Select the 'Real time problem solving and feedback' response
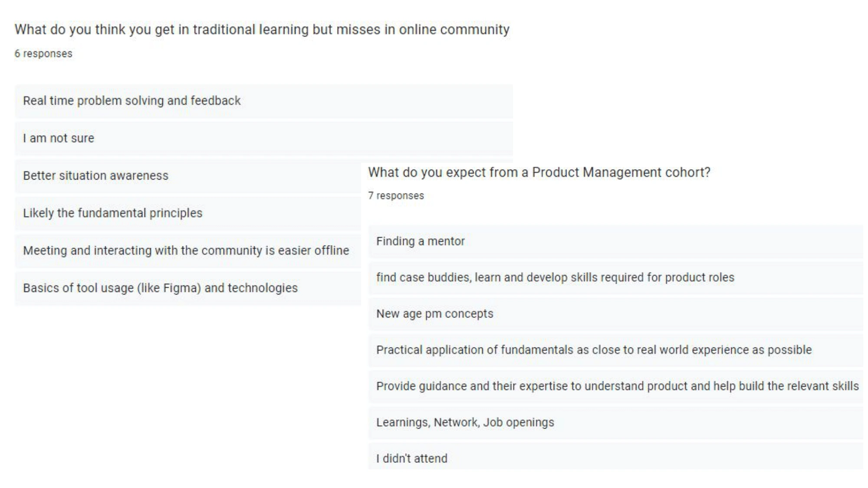 tap(264, 101)
